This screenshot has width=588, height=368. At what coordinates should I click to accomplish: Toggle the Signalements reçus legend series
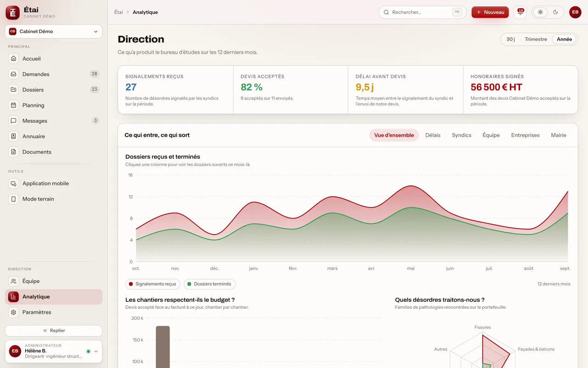pos(153,284)
